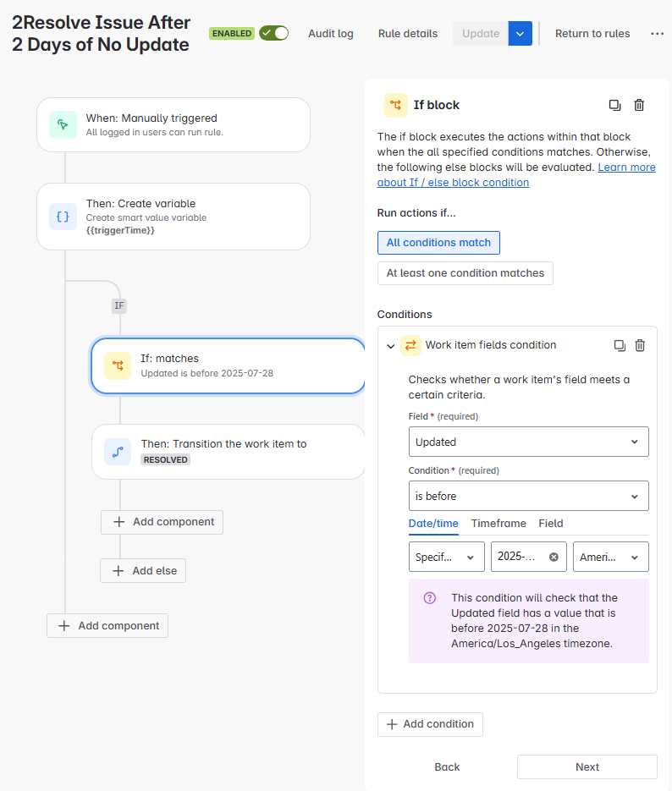The height and width of the screenshot is (791, 672).
Task: Click the IF branch label
Action: (x=119, y=305)
